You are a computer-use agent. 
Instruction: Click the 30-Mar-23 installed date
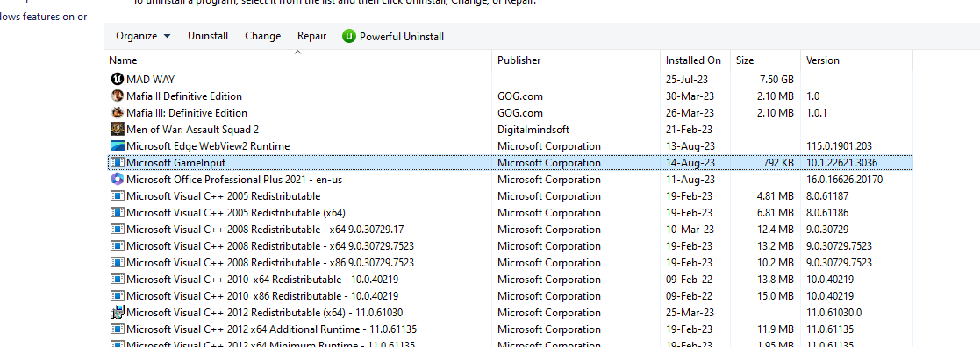click(x=690, y=96)
